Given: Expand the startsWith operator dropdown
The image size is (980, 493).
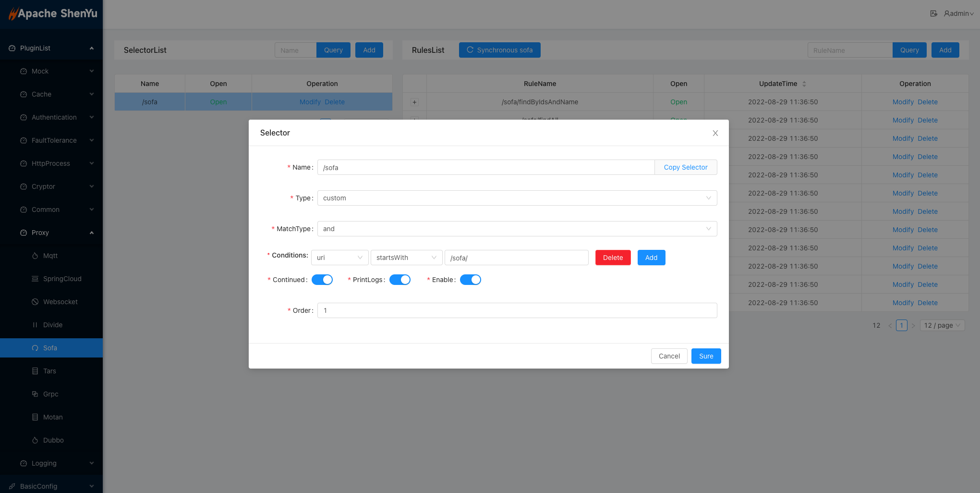Looking at the screenshot, I should coord(406,258).
